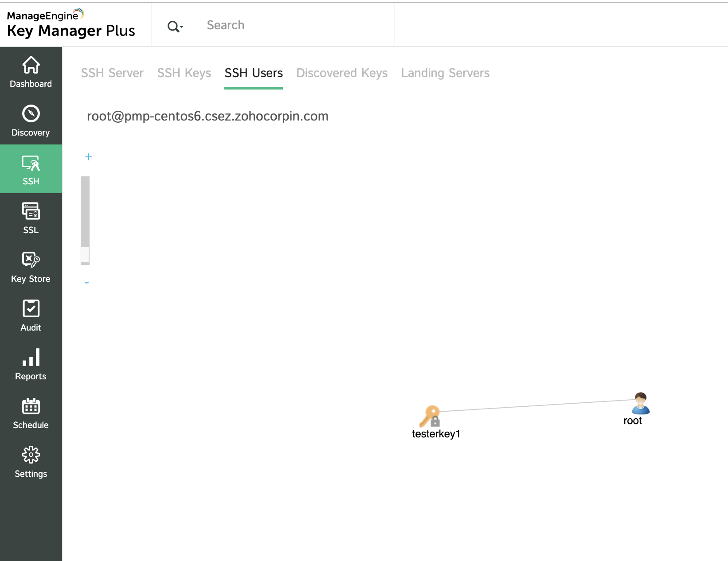
Task: Zoom out using the minus control
Action: [x=87, y=282]
